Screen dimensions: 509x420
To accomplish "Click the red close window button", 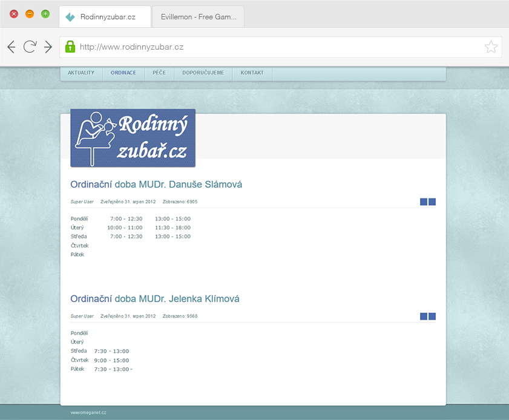I will (x=14, y=14).
